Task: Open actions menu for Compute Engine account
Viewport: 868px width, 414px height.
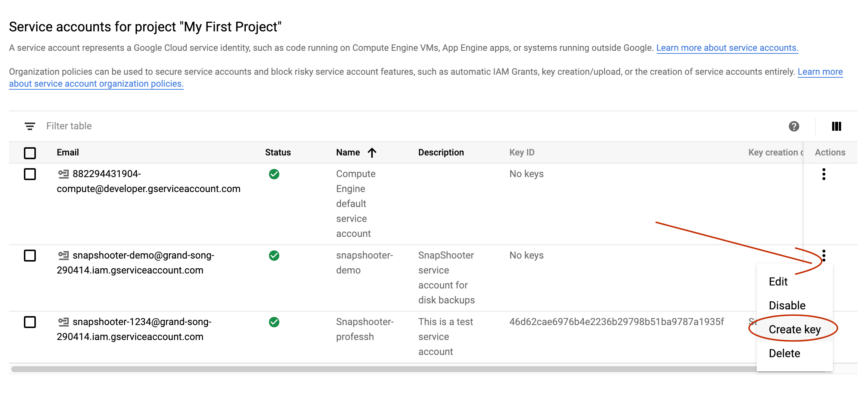Action: 824,174
